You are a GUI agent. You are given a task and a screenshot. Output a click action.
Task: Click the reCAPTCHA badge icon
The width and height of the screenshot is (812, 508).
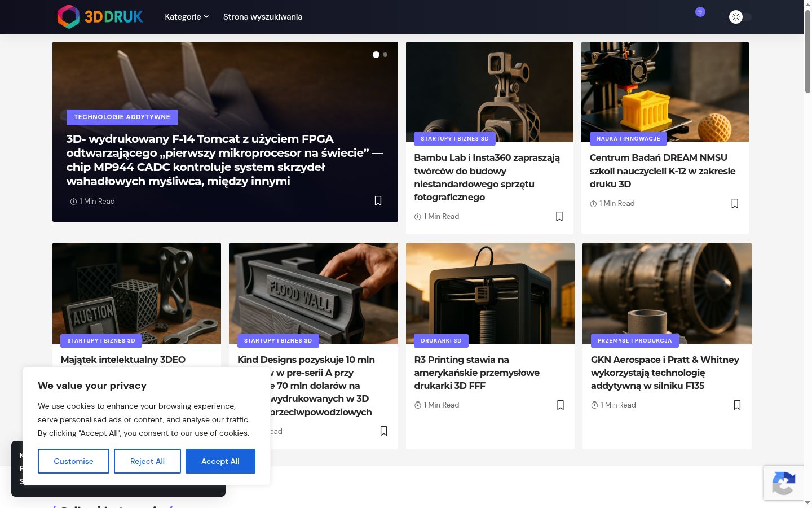pos(784,483)
